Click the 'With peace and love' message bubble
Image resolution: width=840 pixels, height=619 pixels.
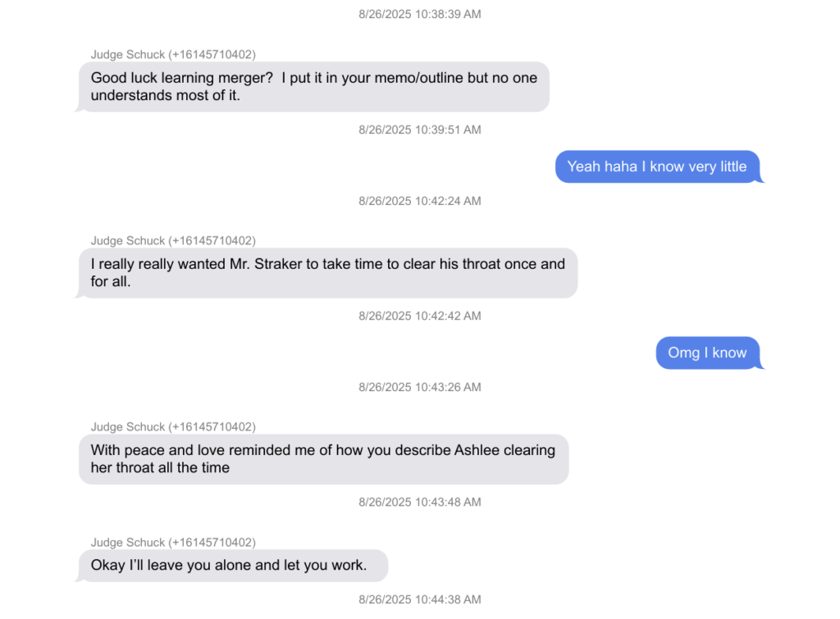coord(323,459)
